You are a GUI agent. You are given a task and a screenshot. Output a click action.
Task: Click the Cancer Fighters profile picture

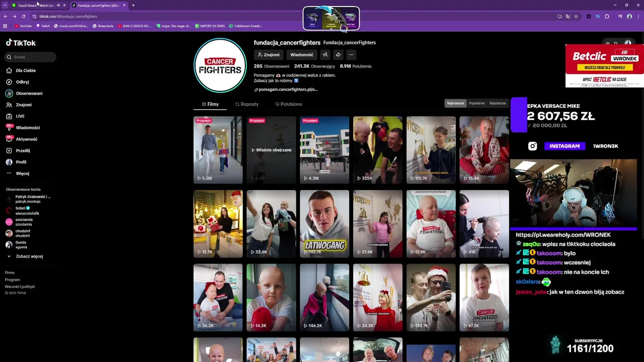[x=220, y=65]
